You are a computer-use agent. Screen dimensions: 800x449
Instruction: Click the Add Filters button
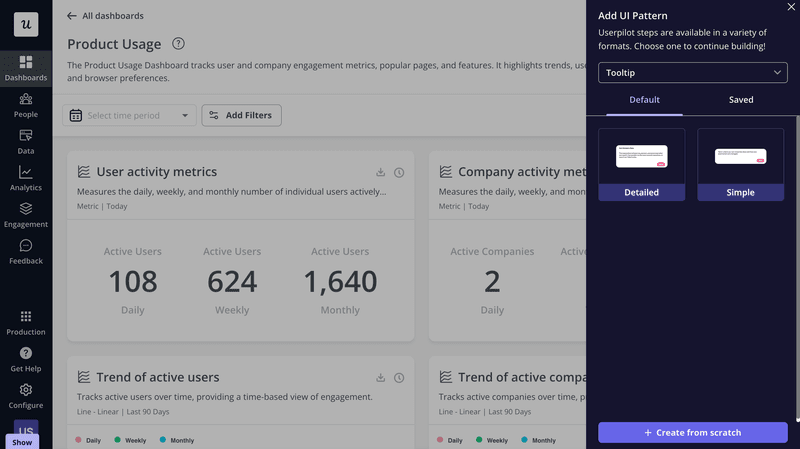[241, 116]
